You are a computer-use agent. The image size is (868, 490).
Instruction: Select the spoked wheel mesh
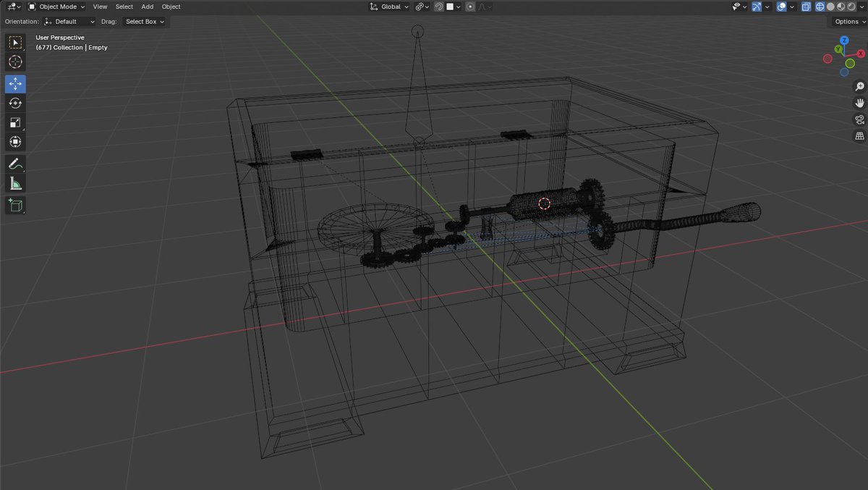click(375, 229)
